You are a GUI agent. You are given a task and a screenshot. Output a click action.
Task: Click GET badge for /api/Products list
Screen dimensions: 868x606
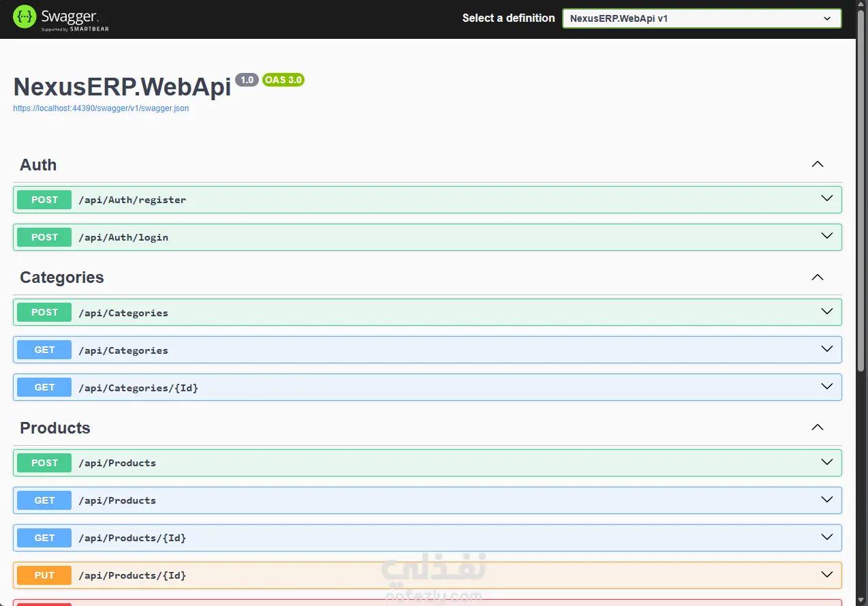[44, 500]
